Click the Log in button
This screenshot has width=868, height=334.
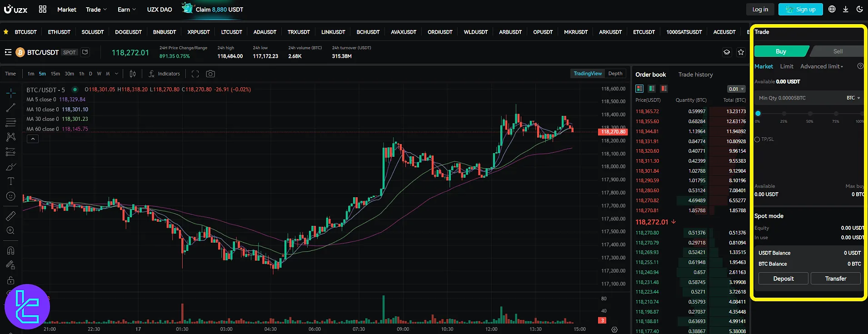(760, 9)
